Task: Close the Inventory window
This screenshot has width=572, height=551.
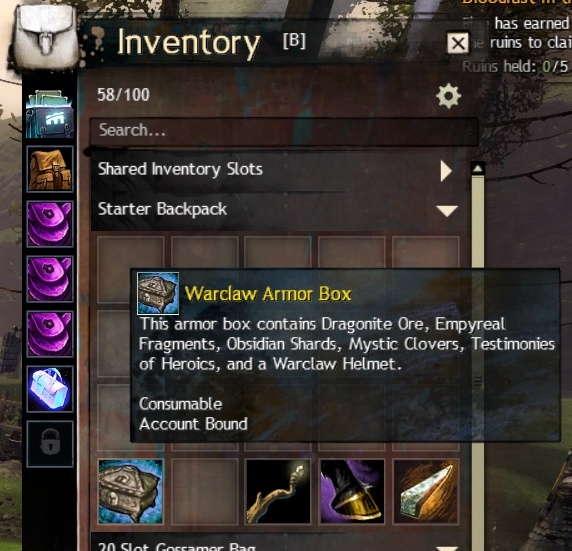Action: click(458, 43)
